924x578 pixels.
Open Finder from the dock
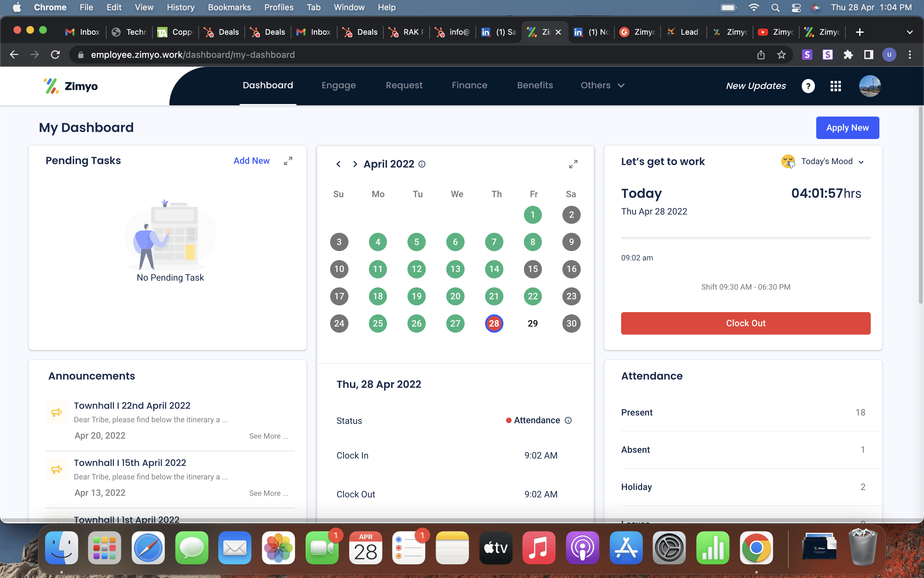62,548
